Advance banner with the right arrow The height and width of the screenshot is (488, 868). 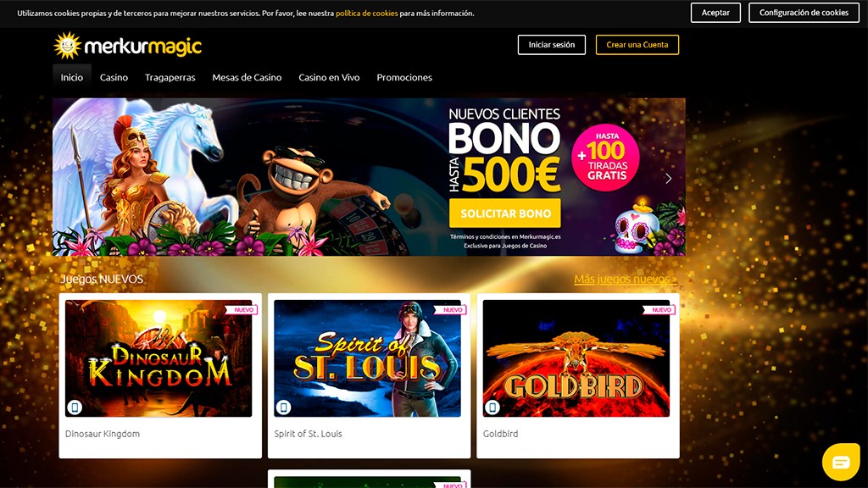click(x=668, y=178)
